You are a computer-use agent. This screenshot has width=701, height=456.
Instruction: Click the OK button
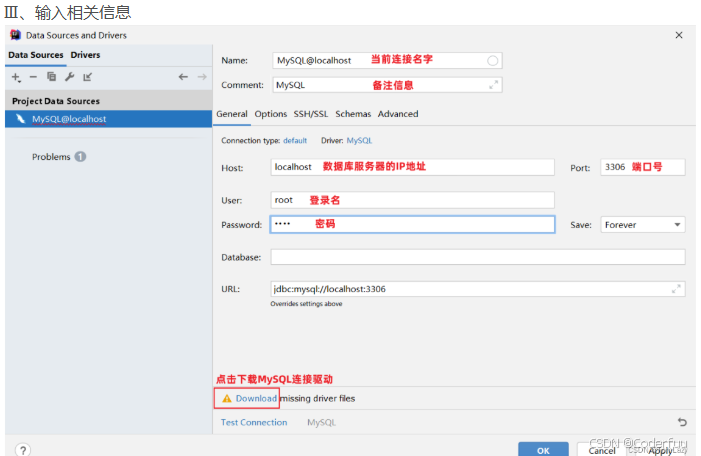coord(543,450)
